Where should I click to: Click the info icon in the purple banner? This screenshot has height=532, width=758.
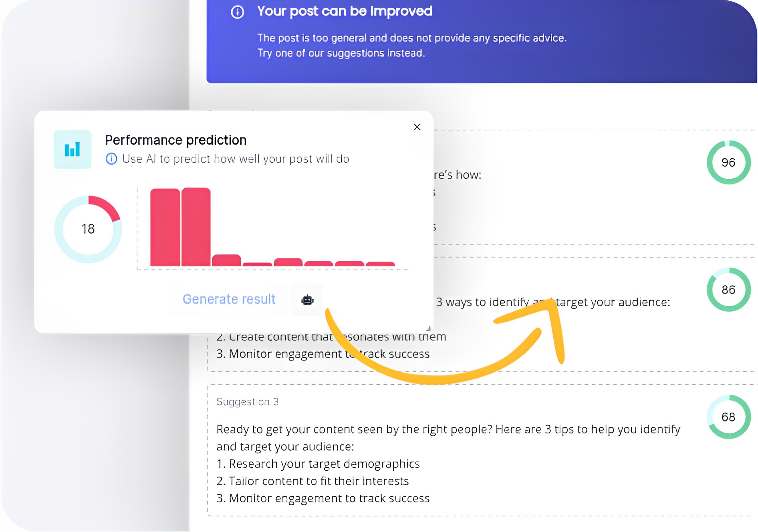[x=237, y=12]
